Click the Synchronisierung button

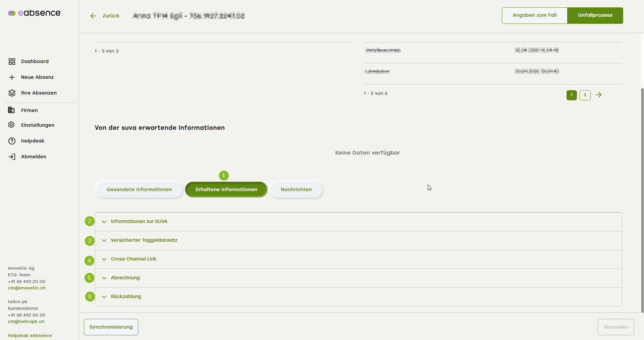coord(111,327)
